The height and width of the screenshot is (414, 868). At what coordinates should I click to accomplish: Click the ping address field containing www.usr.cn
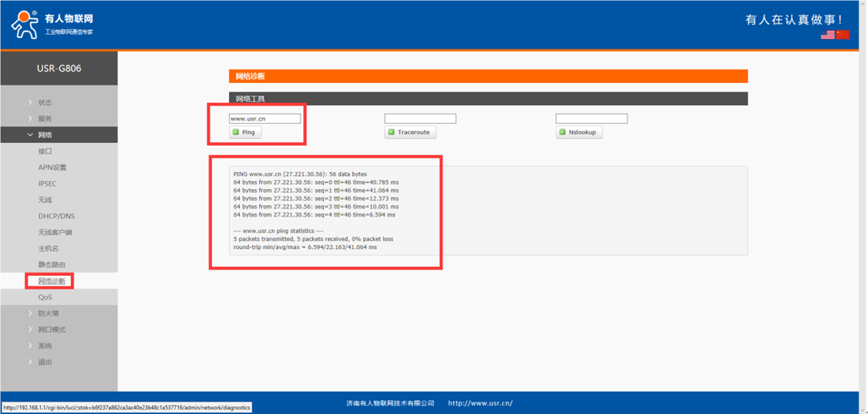click(264, 119)
